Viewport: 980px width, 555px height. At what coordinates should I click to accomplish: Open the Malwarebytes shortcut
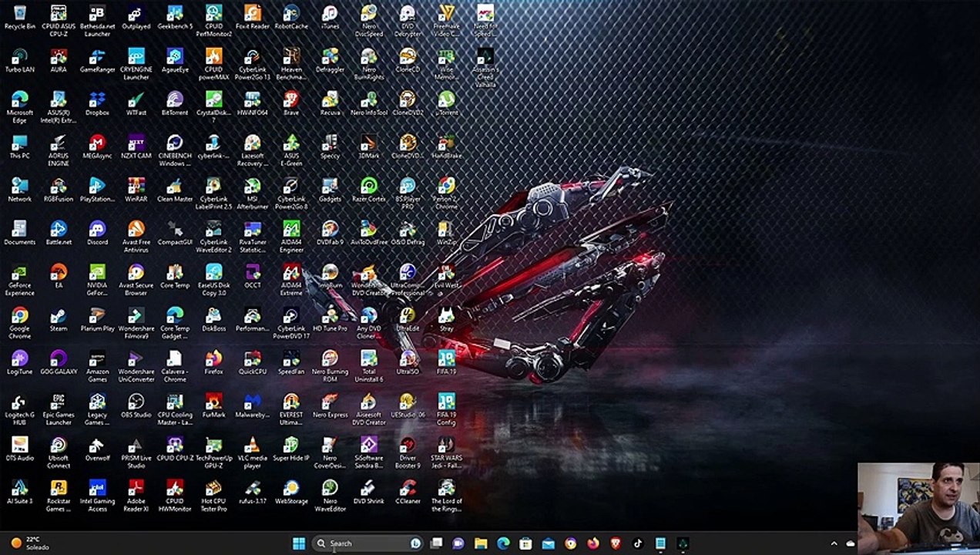pos(253,406)
